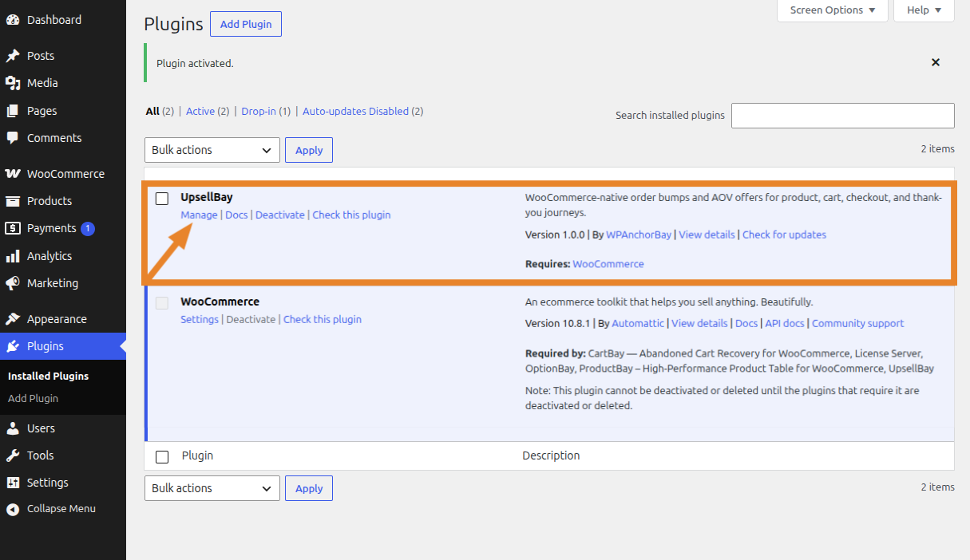Open the Requires WooCommerce link
970x560 pixels.
(608, 264)
